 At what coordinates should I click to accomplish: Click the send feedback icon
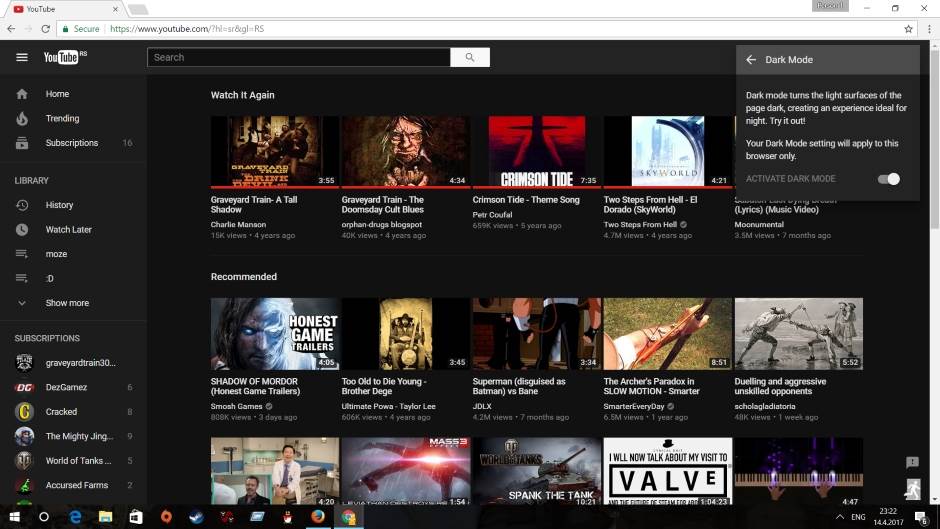(x=912, y=462)
